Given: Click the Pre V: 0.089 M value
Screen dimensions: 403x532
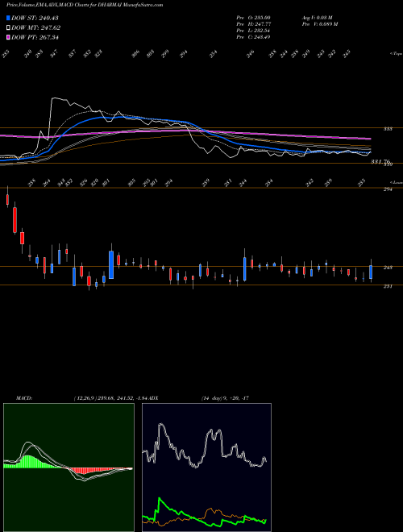Looking at the screenshot, I should [319, 24].
